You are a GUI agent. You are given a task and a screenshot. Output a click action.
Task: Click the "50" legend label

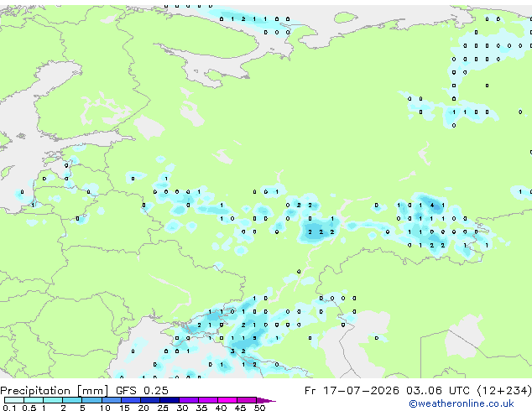[x=260, y=408]
